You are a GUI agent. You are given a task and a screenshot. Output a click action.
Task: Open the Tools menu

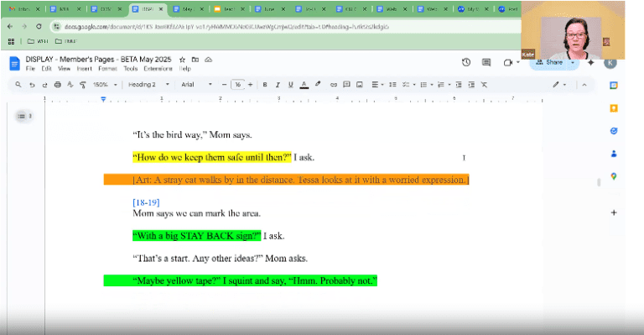[131, 69]
